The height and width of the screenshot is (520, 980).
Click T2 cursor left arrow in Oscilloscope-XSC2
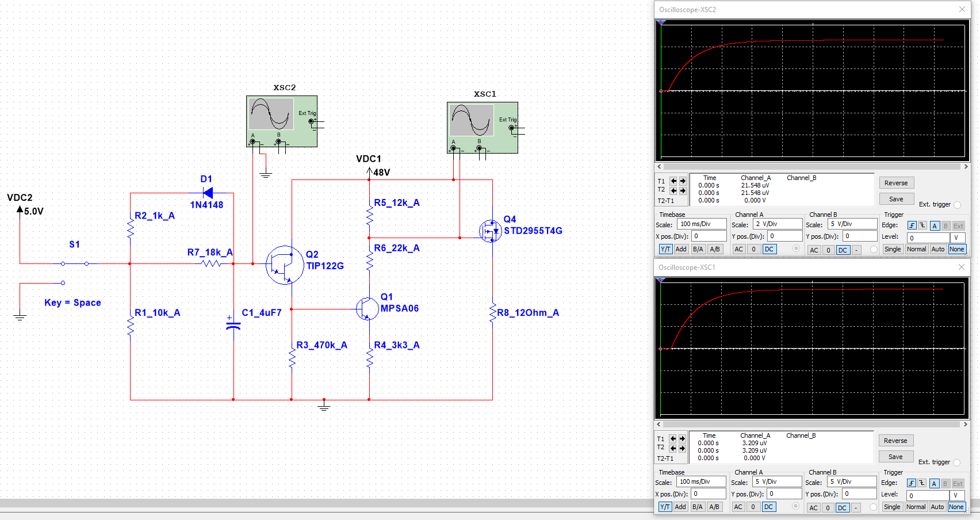coord(673,190)
